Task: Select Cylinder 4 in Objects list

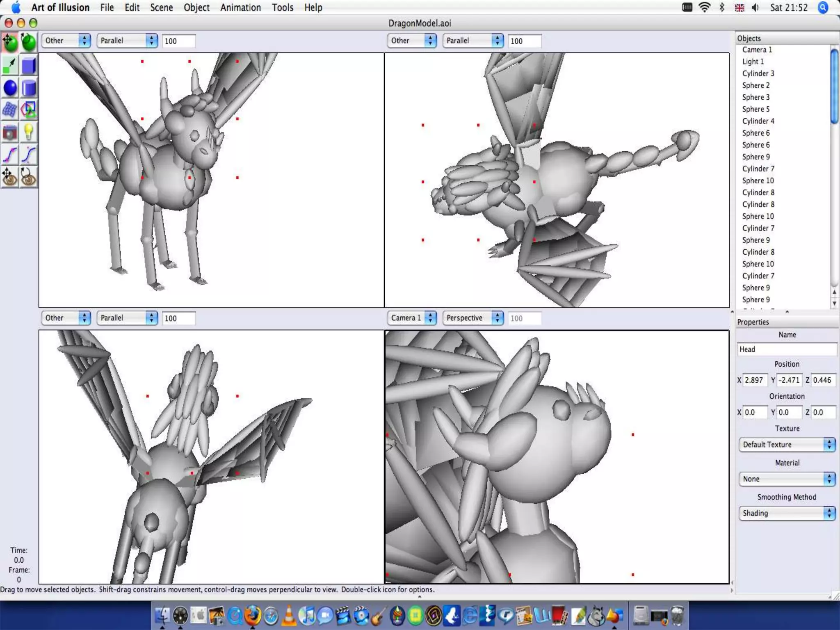Action: [x=758, y=121]
